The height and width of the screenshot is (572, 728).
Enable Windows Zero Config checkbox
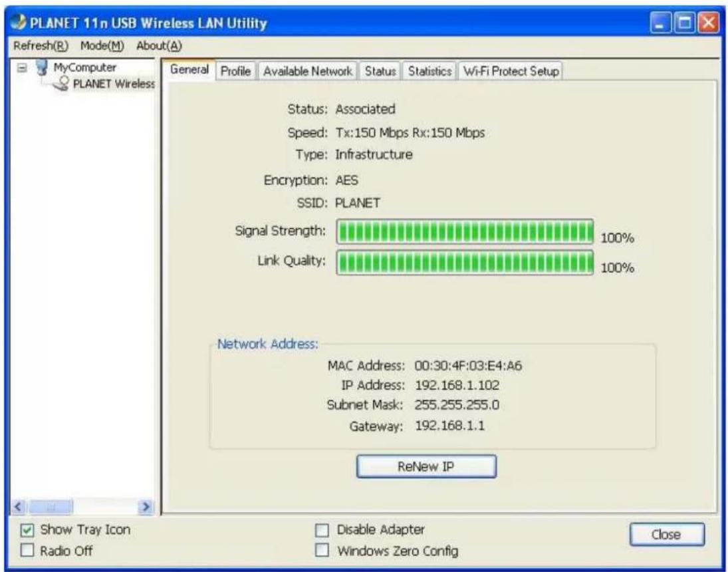point(321,551)
